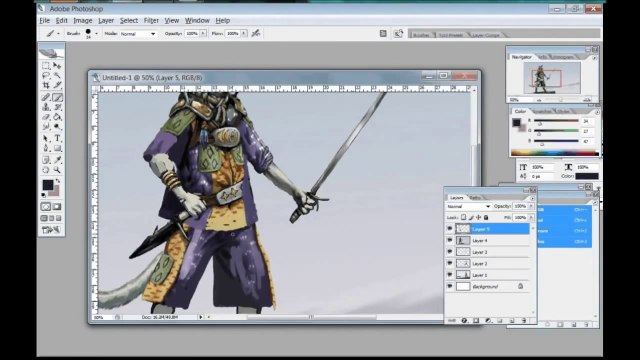The height and width of the screenshot is (360, 640).
Task: Select the History Brush tool
Action: (x=57, y=107)
